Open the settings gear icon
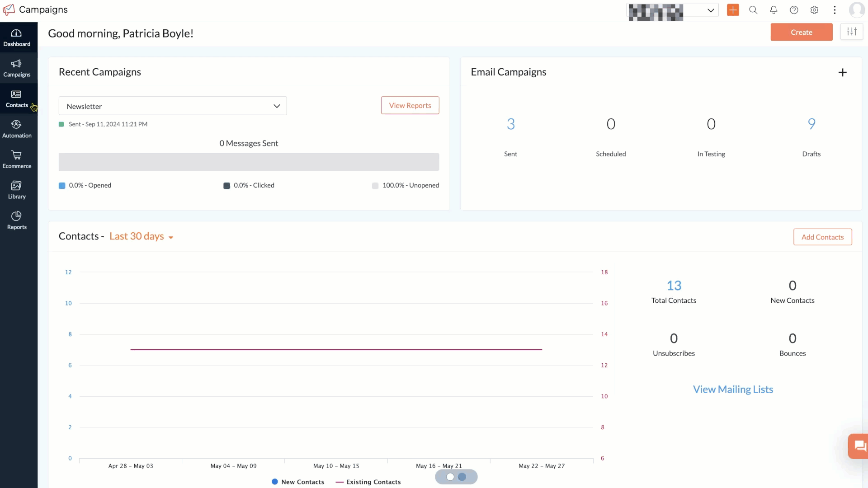The height and width of the screenshot is (488, 868). click(814, 10)
